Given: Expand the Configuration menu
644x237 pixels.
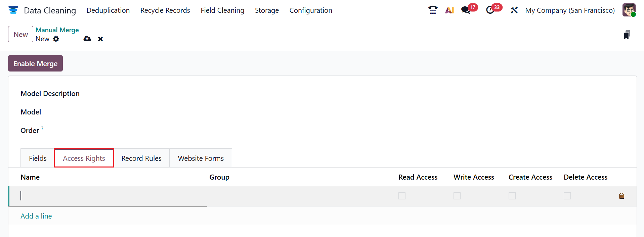Looking at the screenshot, I should tap(311, 10).
